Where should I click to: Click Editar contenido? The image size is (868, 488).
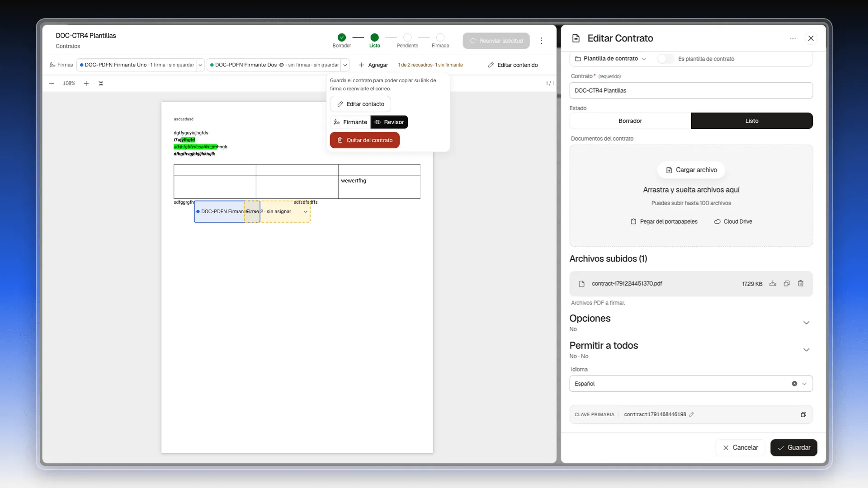click(513, 65)
